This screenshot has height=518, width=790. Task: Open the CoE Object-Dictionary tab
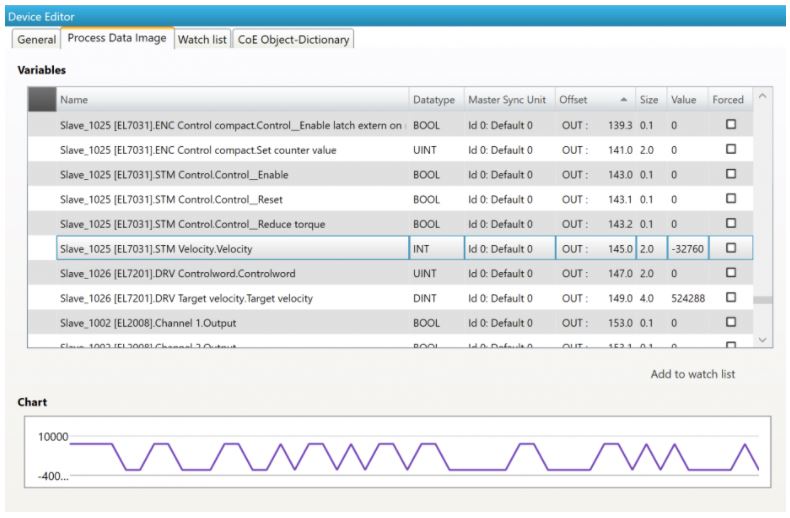(295, 39)
